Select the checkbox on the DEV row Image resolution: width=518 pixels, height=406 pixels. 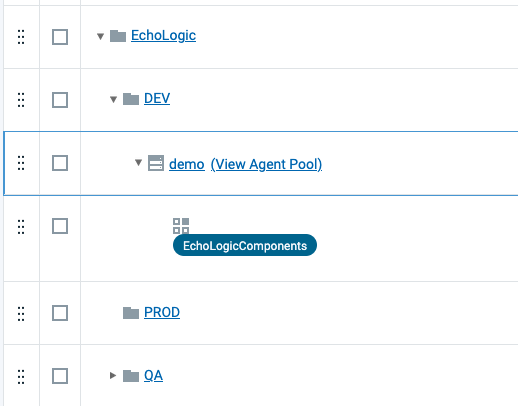(x=60, y=100)
